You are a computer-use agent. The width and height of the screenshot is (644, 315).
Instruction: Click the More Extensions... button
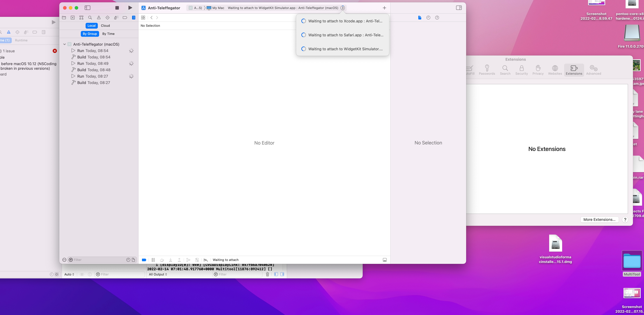tap(599, 220)
